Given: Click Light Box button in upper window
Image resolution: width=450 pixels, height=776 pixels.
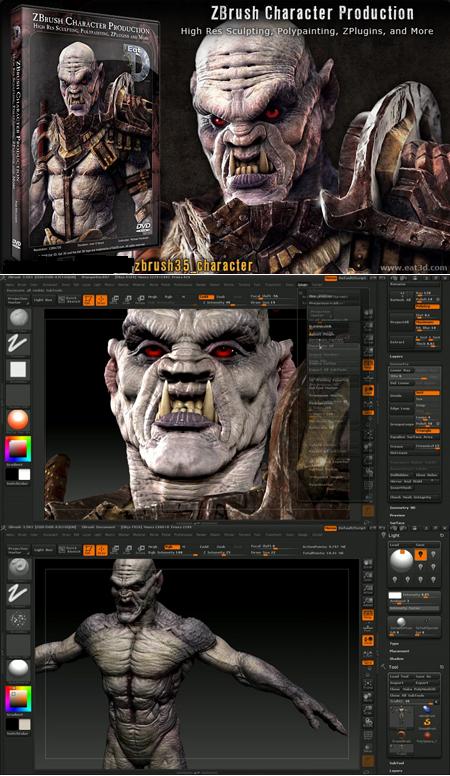Looking at the screenshot, I should (x=43, y=300).
